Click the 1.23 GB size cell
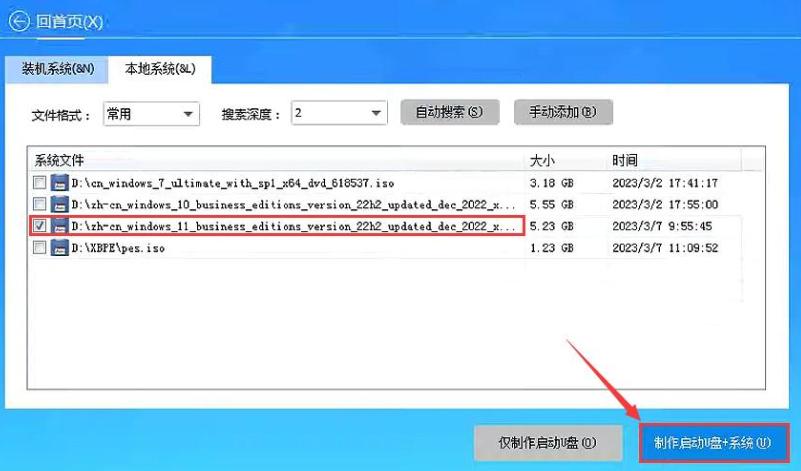The height and width of the screenshot is (471, 801). coord(551,248)
